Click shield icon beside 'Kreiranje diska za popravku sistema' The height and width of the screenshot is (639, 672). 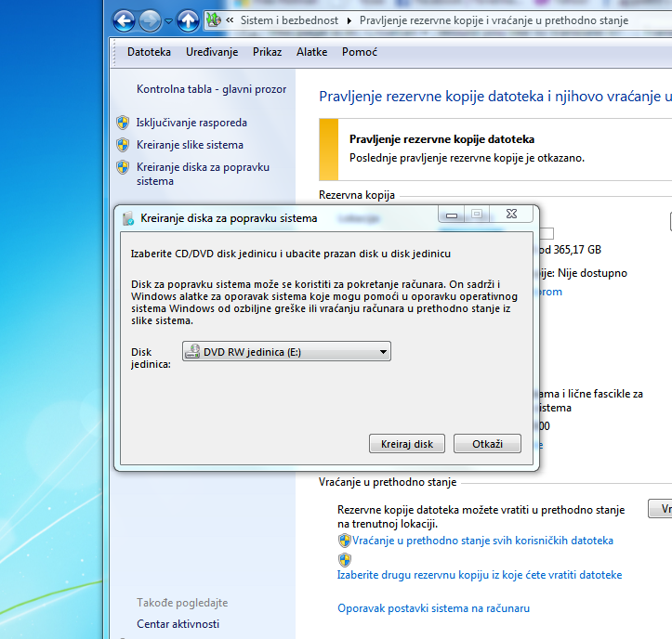[123, 167]
